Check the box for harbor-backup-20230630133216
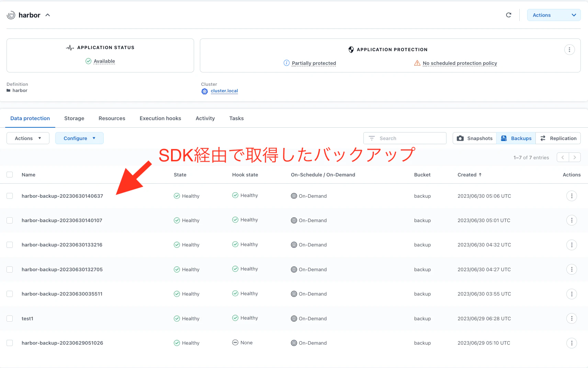Screen dimensions: 588x368 tap(10, 245)
